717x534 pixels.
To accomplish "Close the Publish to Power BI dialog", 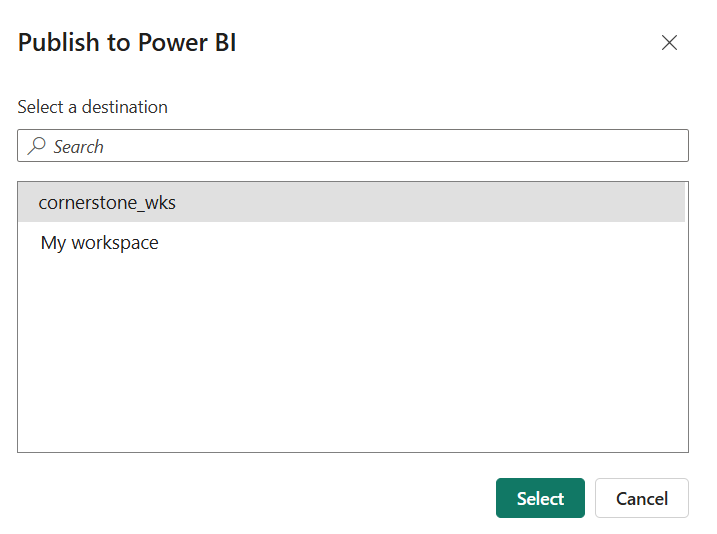I will (x=669, y=43).
